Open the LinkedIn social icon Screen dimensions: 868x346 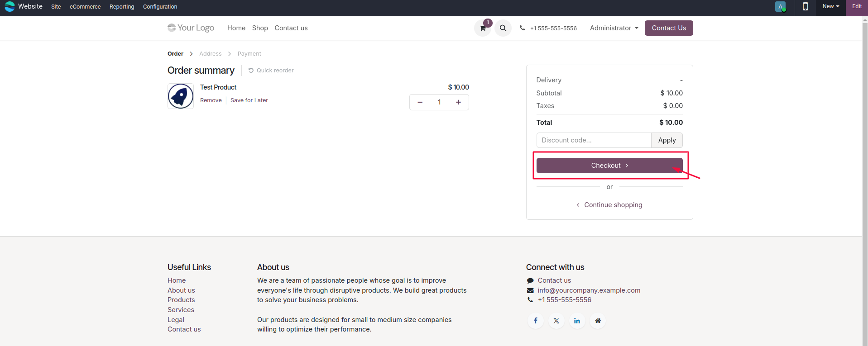point(577,321)
